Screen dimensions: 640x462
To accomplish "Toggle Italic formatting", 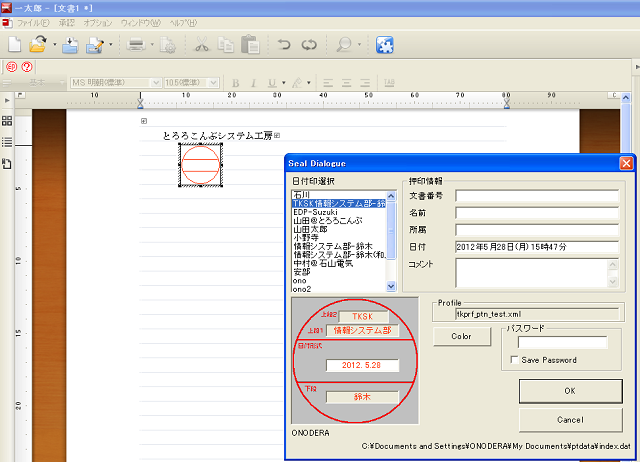I will pyautogui.click(x=253, y=83).
